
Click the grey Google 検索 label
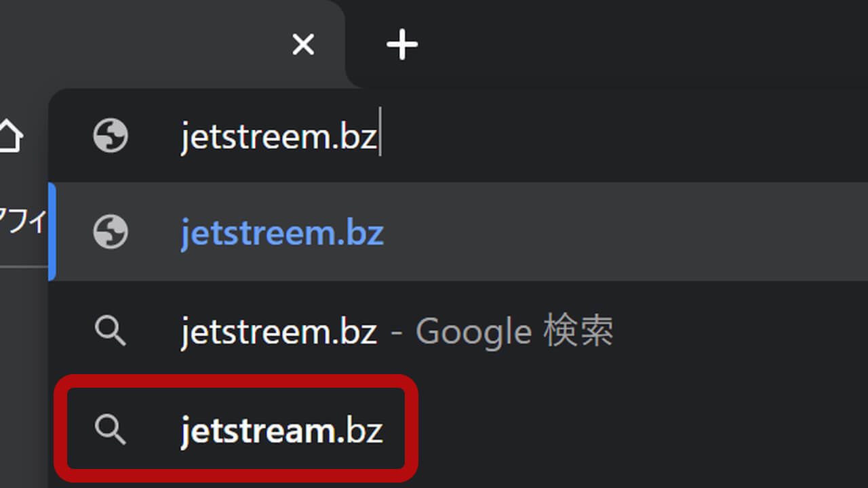[514, 332]
